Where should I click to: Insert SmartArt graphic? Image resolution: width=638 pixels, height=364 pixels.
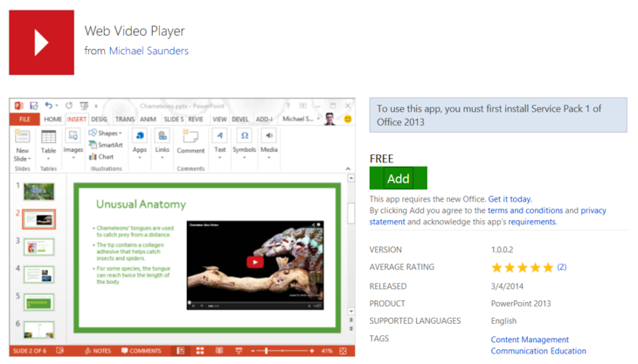click(106, 145)
